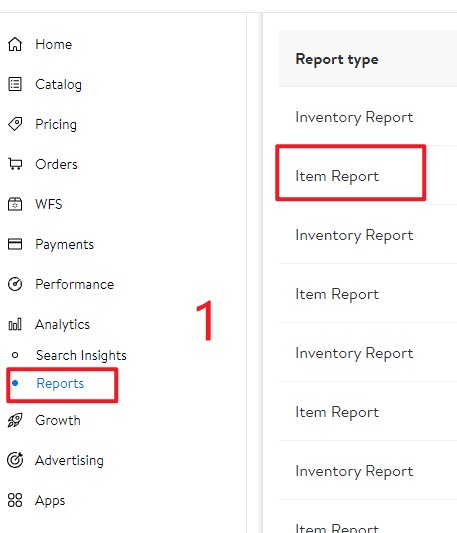The height and width of the screenshot is (533, 457).
Task: Open the Reports submenu item
Action: pyautogui.click(x=60, y=383)
